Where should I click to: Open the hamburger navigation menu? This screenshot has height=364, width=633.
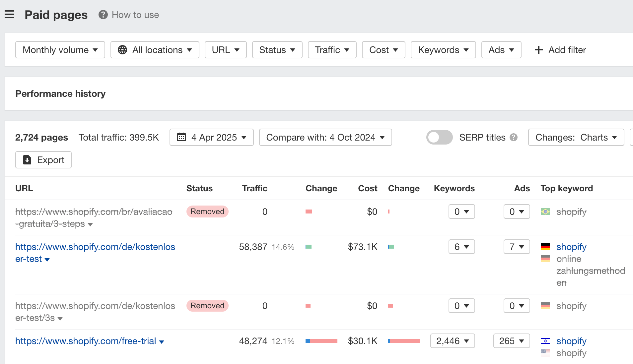pyautogui.click(x=9, y=14)
